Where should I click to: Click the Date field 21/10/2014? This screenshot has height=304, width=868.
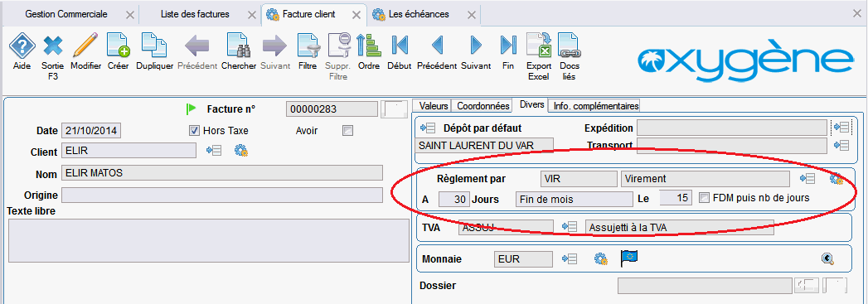pos(91,131)
